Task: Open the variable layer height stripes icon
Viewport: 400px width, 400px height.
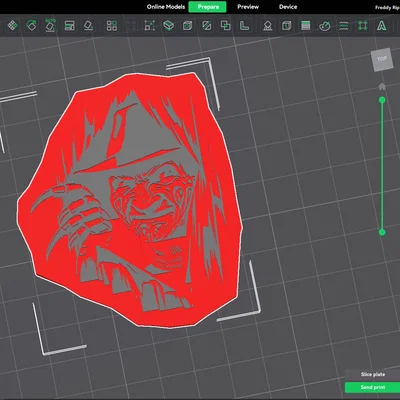Action: [x=306, y=26]
